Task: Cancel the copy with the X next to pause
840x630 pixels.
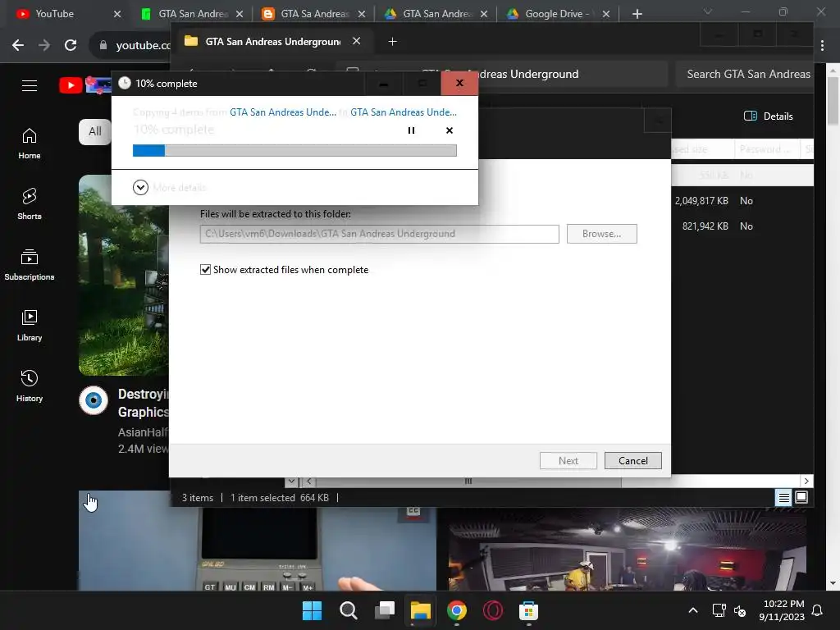Action: pyautogui.click(x=450, y=130)
